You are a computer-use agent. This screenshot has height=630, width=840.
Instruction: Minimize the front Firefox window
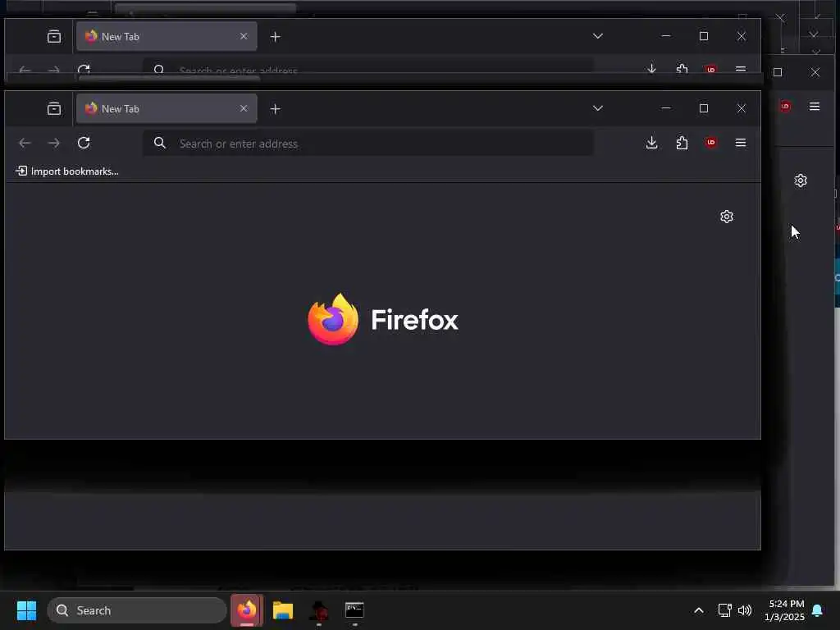pos(666,108)
